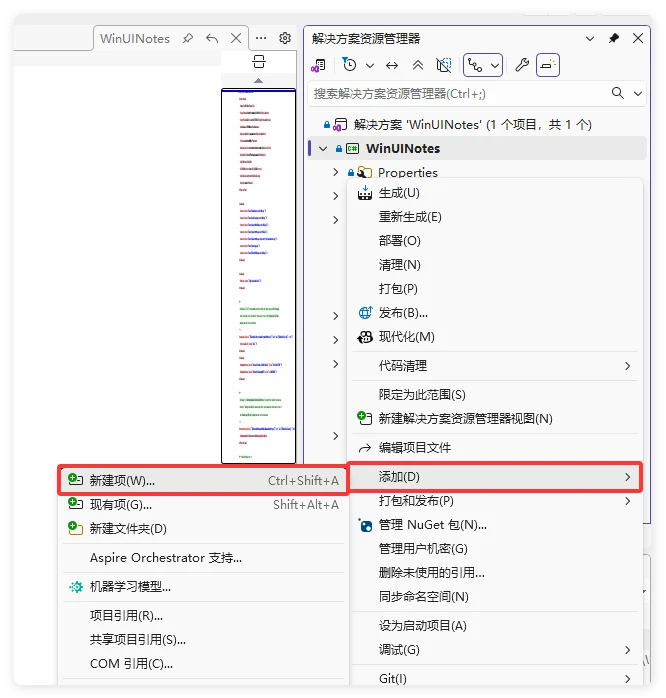Image resolution: width=666 pixels, height=698 pixels.
Task: Choose 管理 NuGet 包(N)... menu entry
Action: pyautogui.click(x=432, y=524)
